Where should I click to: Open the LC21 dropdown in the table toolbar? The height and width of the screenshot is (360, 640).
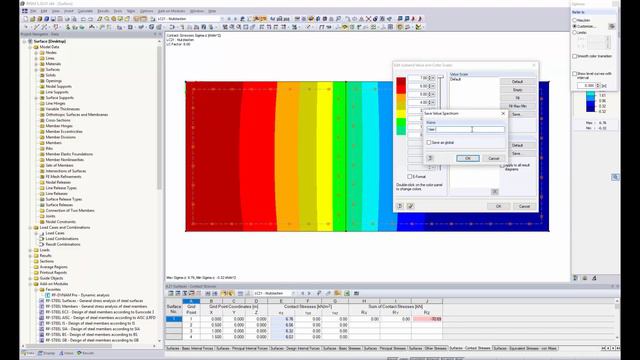click(x=293, y=293)
